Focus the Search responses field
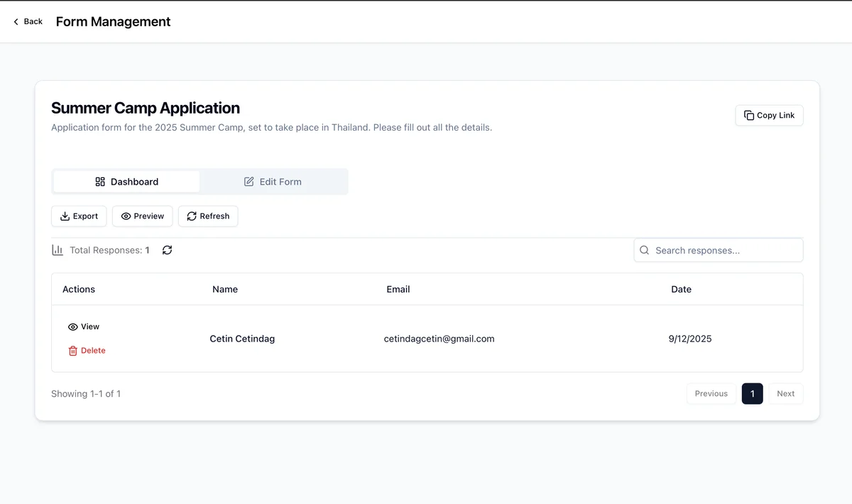Image resolution: width=852 pixels, height=504 pixels. pyautogui.click(x=724, y=250)
